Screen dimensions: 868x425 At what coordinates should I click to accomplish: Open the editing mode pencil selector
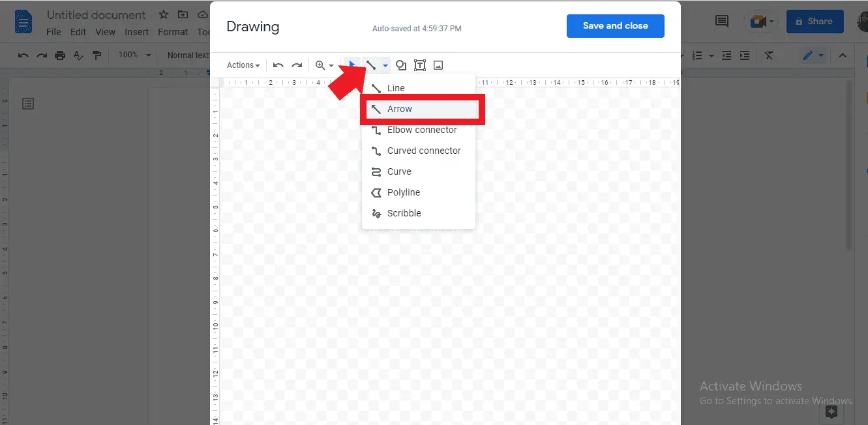point(813,55)
